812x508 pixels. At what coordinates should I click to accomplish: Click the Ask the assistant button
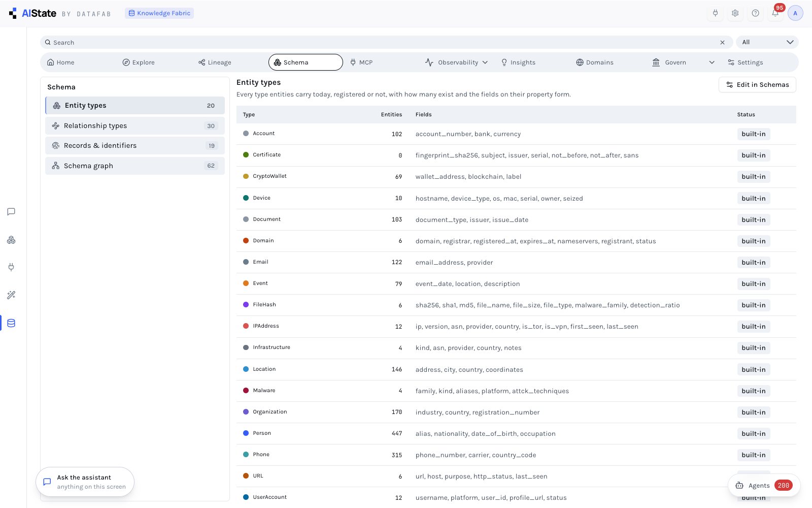[85, 482]
